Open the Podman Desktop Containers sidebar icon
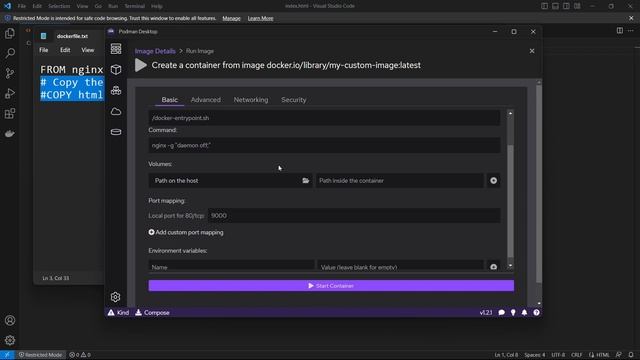 click(x=116, y=49)
